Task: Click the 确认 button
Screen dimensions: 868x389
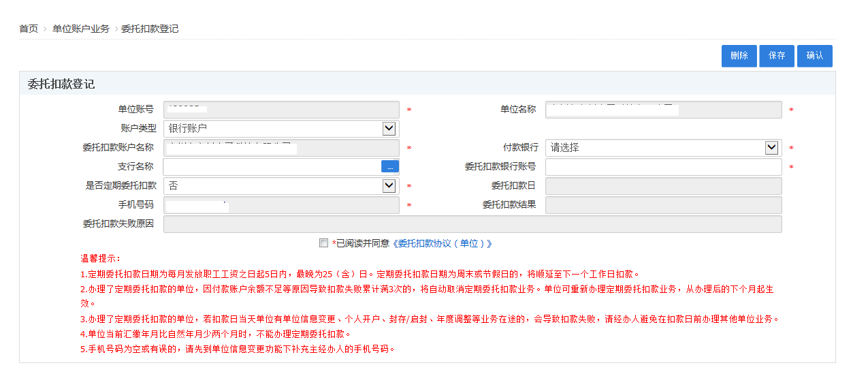Action: pyautogui.click(x=815, y=56)
